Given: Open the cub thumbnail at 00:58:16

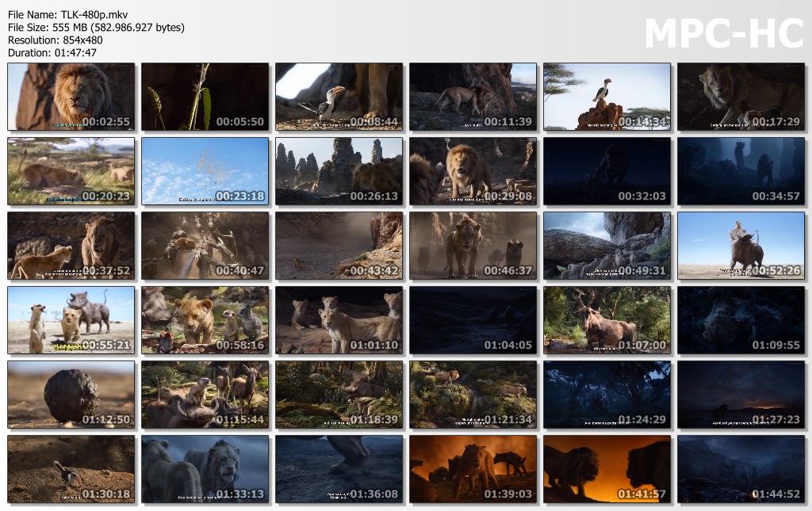Looking at the screenshot, I should pos(205,320).
